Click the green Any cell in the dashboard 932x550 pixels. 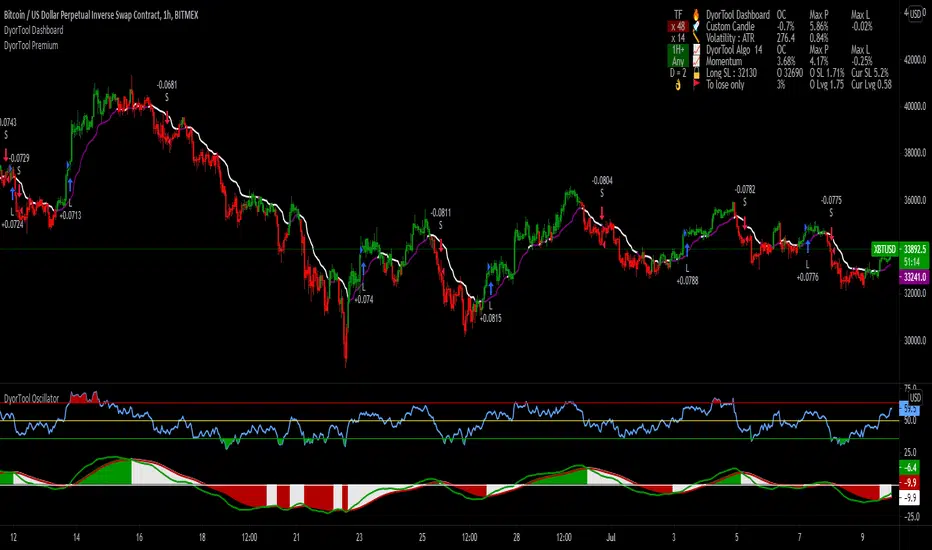click(x=678, y=61)
